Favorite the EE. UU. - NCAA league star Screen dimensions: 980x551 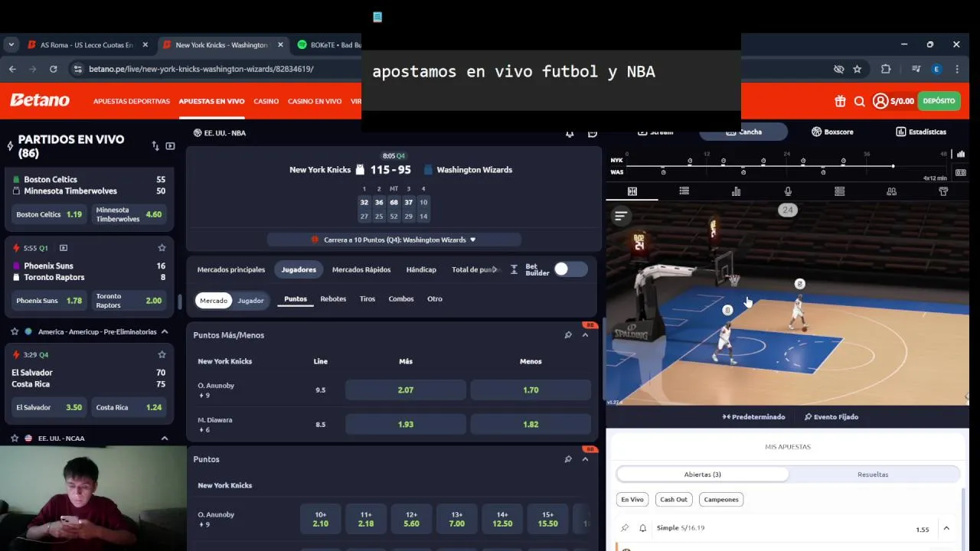tap(15, 439)
